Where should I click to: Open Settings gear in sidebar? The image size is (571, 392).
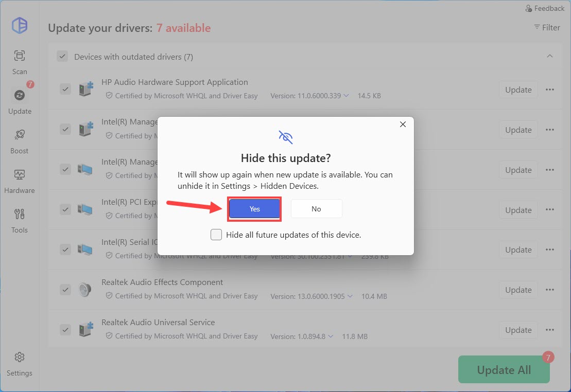tap(19, 364)
